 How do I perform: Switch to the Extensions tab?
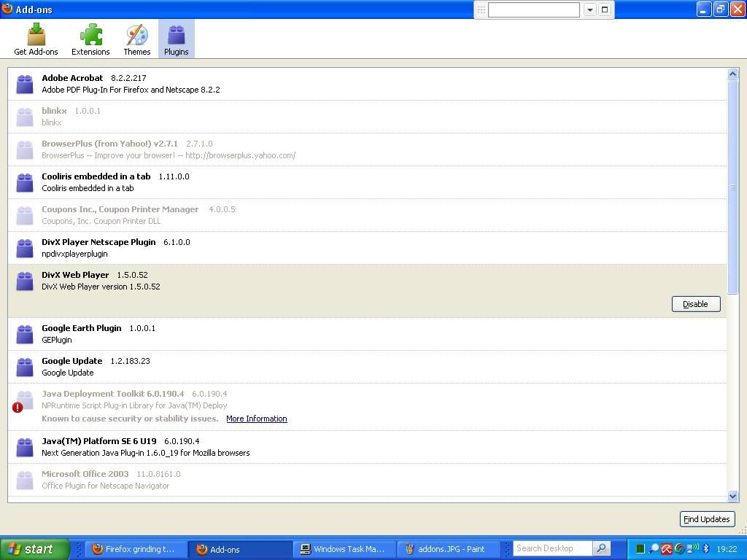(x=90, y=39)
